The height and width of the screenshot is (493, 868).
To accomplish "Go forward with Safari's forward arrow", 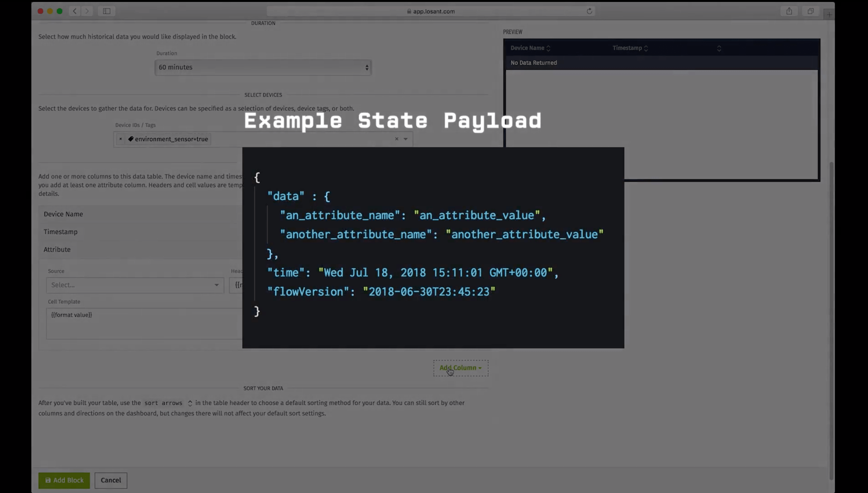I will coord(87,11).
